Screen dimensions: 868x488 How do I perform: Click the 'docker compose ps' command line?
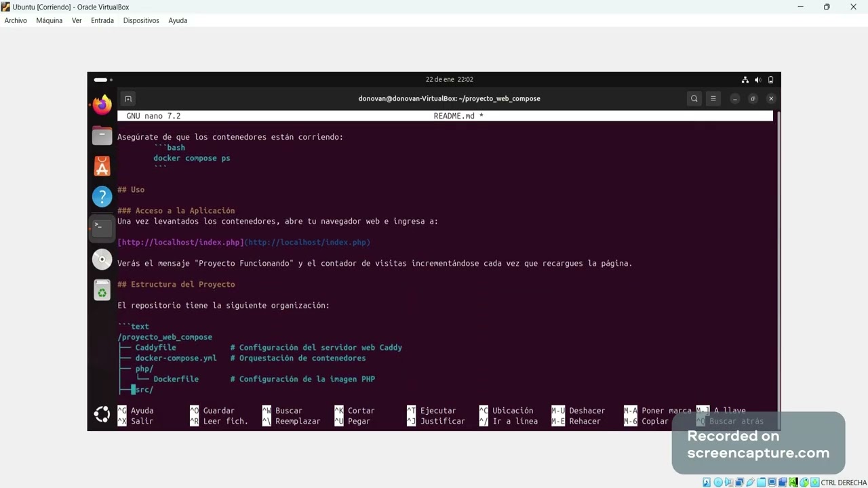pyautogui.click(x=192, y=159)
